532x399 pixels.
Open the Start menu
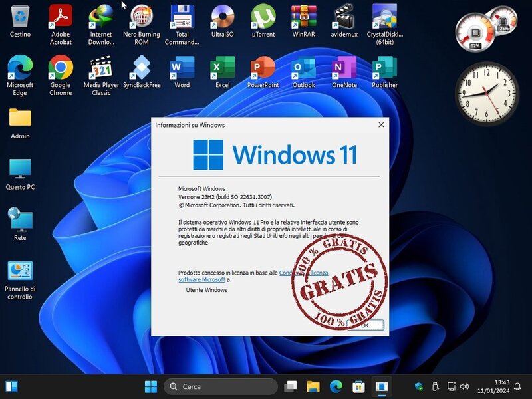pos(152,386)
